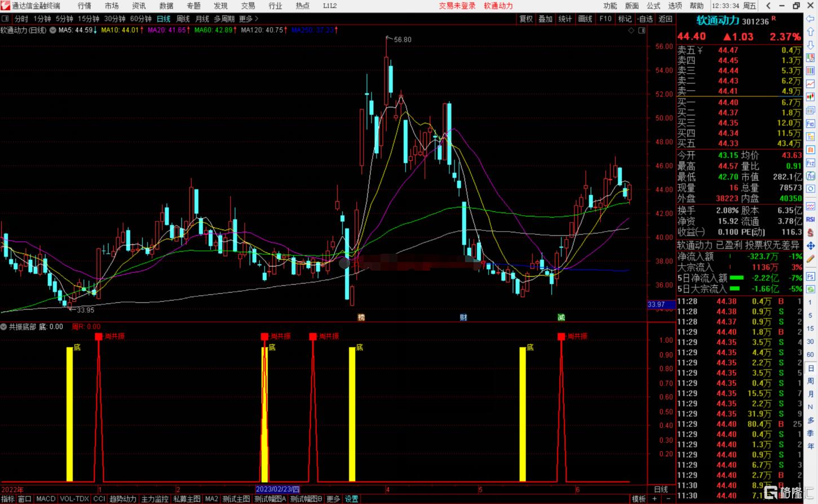Click the 财 marker on the chart axis
This screenshot has width=818, height=504.
pos(463,317)
